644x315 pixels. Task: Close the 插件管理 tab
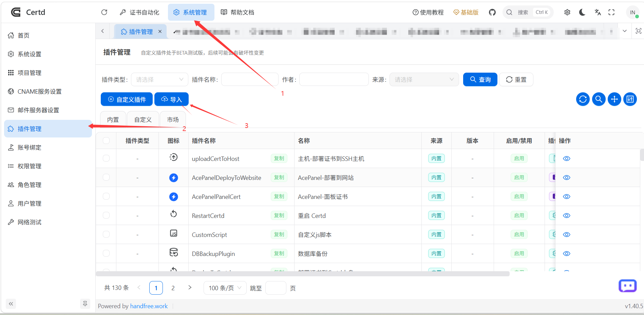tap(160, 31)
